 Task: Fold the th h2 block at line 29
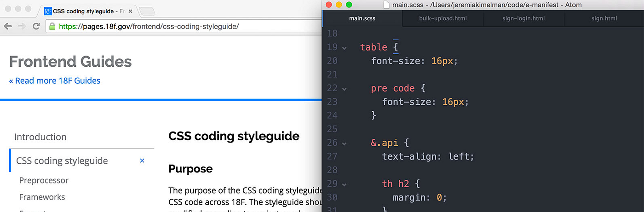[x=344, y=184]
